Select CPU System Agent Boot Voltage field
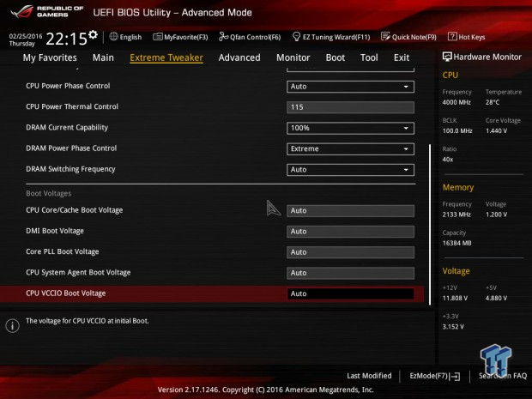Viewport: 532px width, 399px height. [x=350, y=273]
